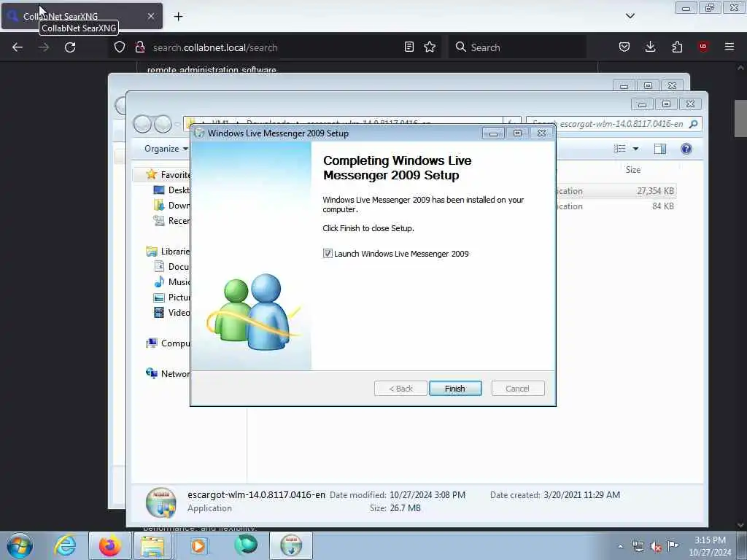
Task: List all tabs dropdown arrow
Action: click(630, 16)
